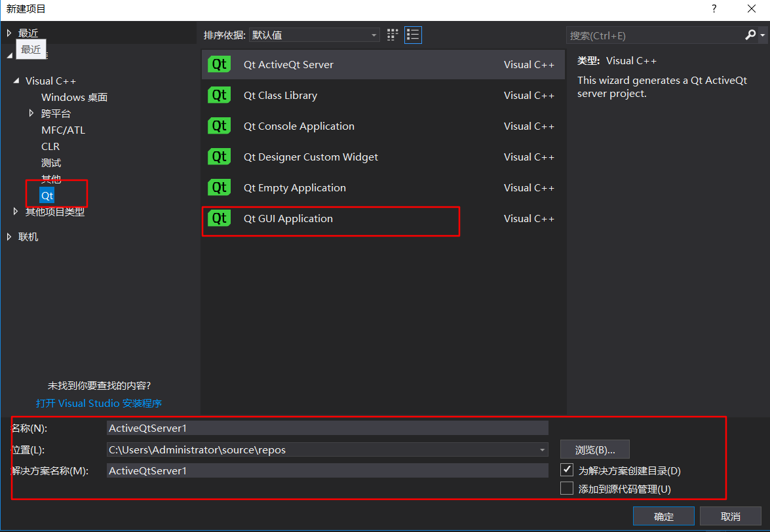770x532 pixels.
Task: Click the Qt Class Library icon
Action: pos(219,95)
